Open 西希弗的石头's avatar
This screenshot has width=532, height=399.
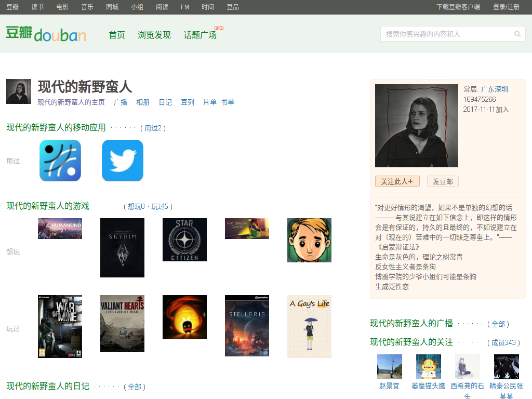(x=468, y=367)
